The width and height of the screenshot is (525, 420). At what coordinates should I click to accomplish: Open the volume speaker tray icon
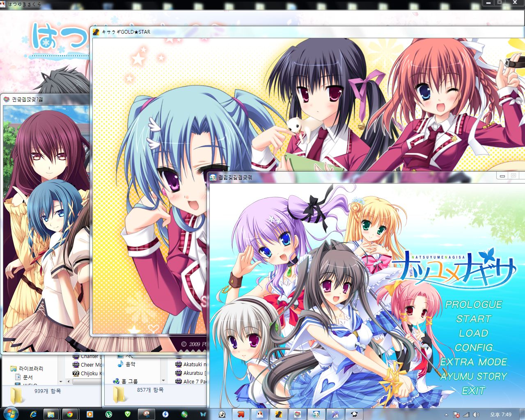476,415
